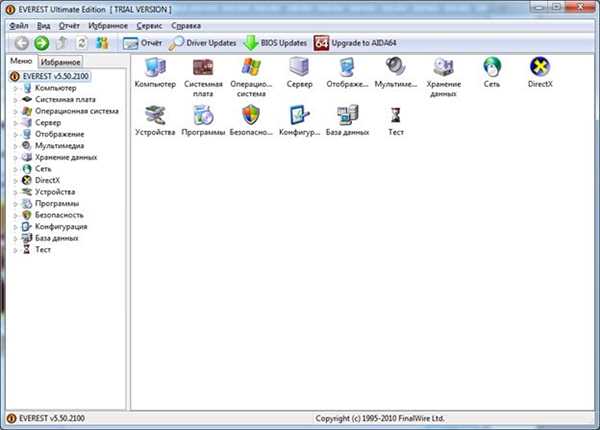600x430 pixels.
Task: Open the Справка menu
Action: 186,26
